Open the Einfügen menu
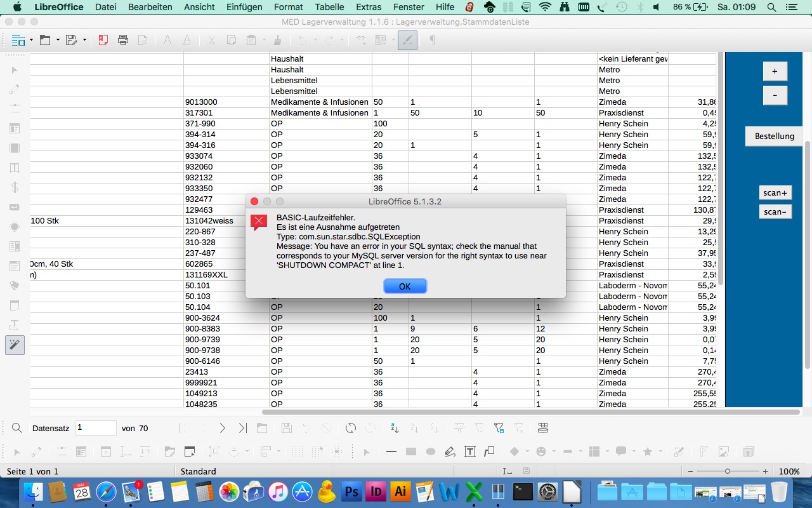812x508 pixels. pyautogui.click(x=244, y=7)
